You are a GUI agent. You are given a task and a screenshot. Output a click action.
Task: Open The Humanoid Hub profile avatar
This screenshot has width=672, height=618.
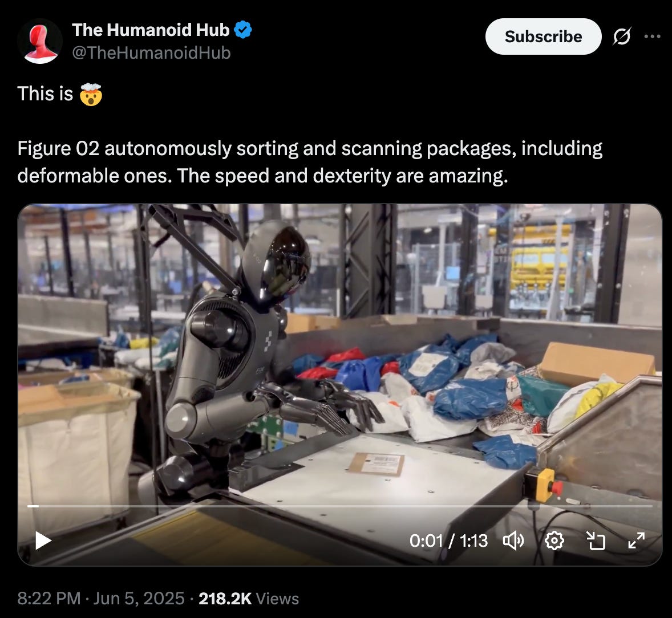[x=40, y=41]
